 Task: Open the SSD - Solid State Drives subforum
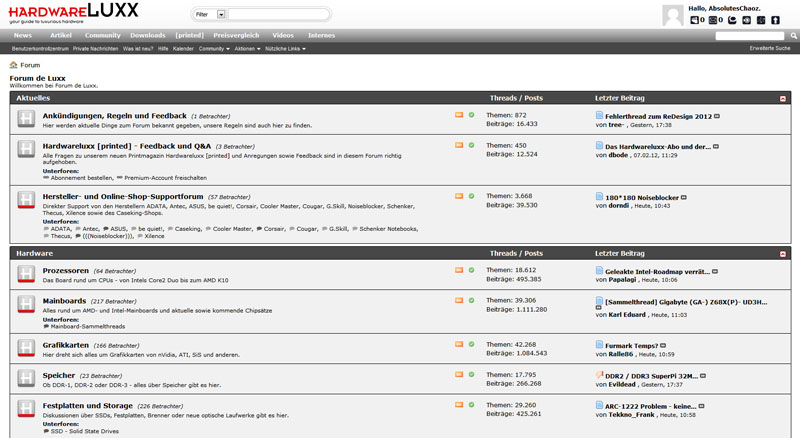(85, 431)
